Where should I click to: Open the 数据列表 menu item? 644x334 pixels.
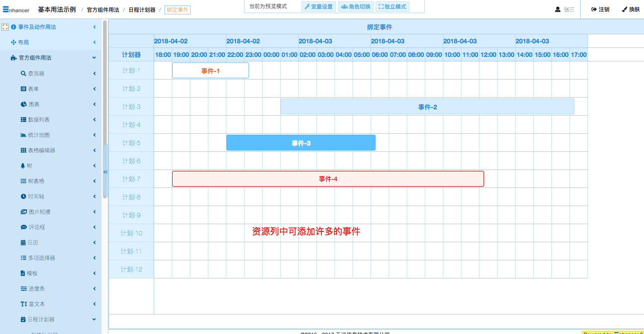(x=39, y=120)
